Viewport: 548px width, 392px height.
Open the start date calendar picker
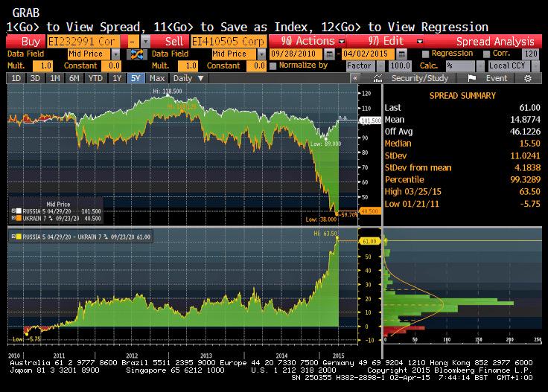point(329,54)
